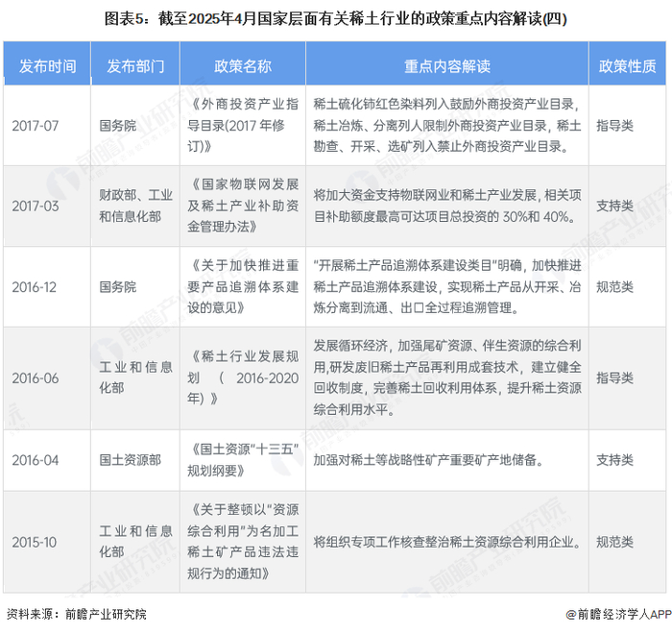Image resolution: width=672 pixels, height=633 pixels.
Task: Click the 2017-07 date cell
Action: click(36, 126)
